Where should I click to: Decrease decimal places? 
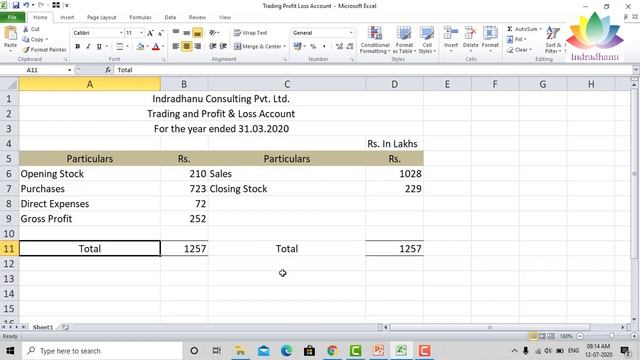point(350,47)
